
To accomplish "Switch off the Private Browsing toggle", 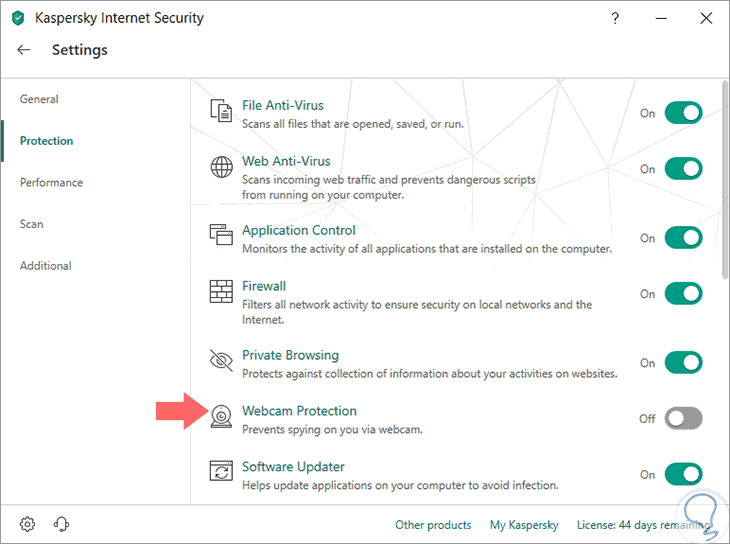I will click(x=684, y=362).
